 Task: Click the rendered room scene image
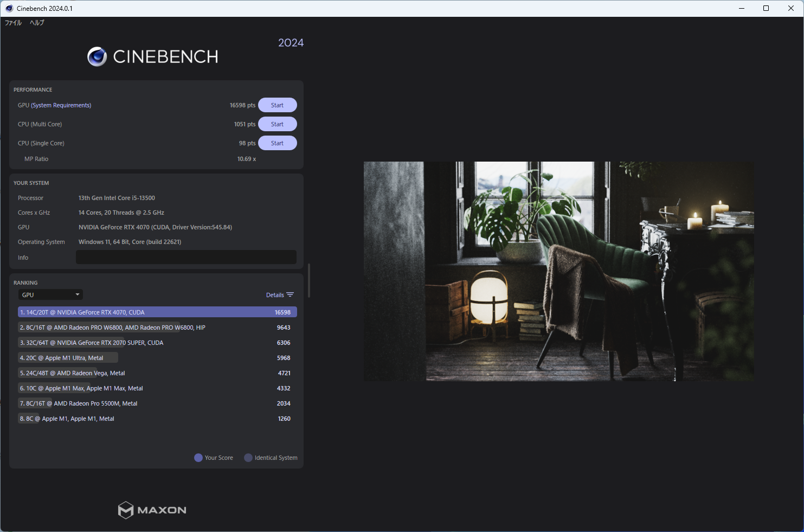click(558, 271)
